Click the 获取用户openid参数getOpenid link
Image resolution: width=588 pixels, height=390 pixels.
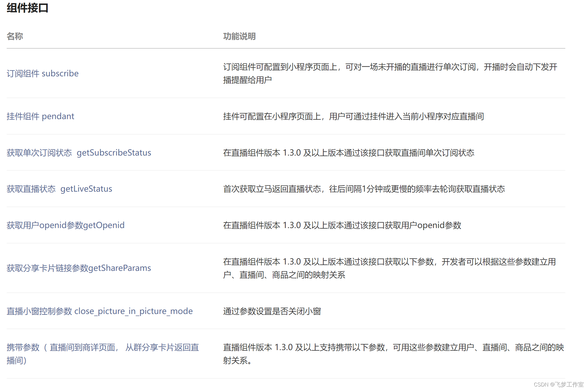[x=65, y=225]
